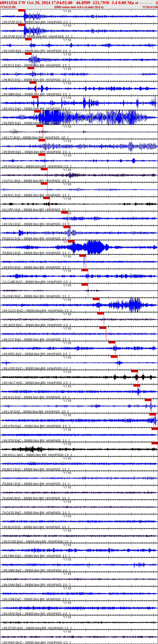This screenshot has height=644, width=158.
Task: Select station label "UW STAR EHZ 01"
Action: 14,37
